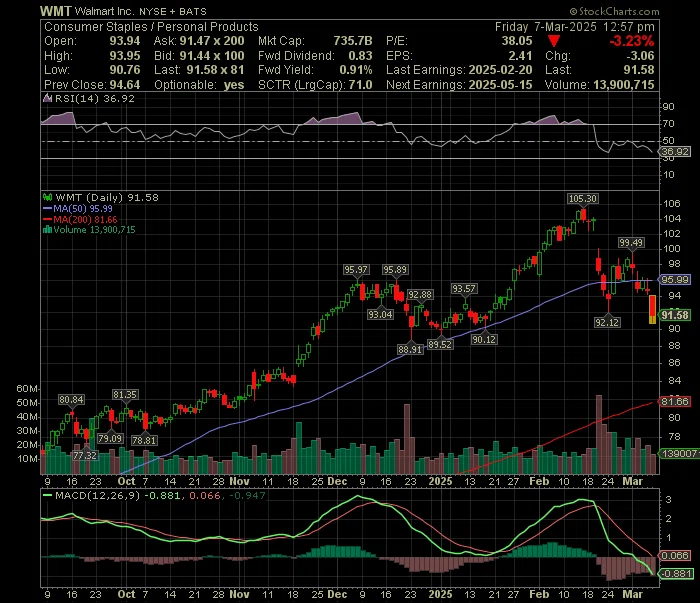Click the Fwd Yield value 0.91%
This screenshot has width=700, height=603.
356,70
